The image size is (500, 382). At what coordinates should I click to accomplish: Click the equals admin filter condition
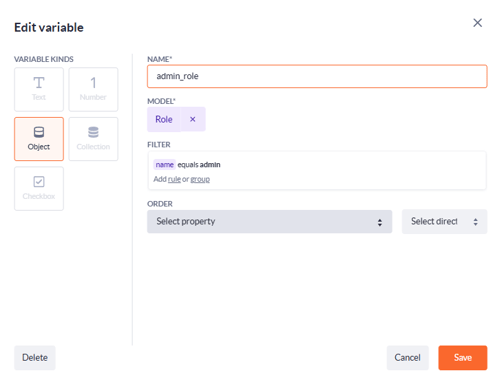pyautogui.click(x=199, y=165)
